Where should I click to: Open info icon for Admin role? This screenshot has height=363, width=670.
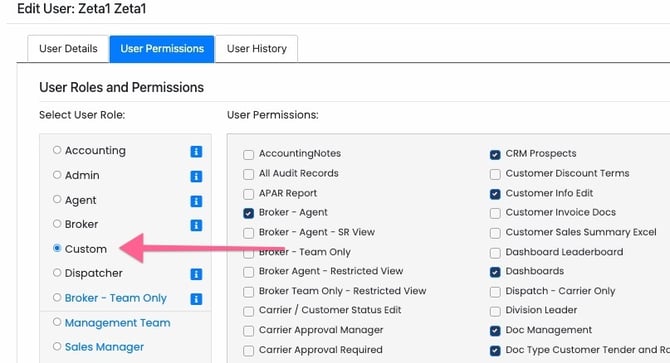(196, 176)
